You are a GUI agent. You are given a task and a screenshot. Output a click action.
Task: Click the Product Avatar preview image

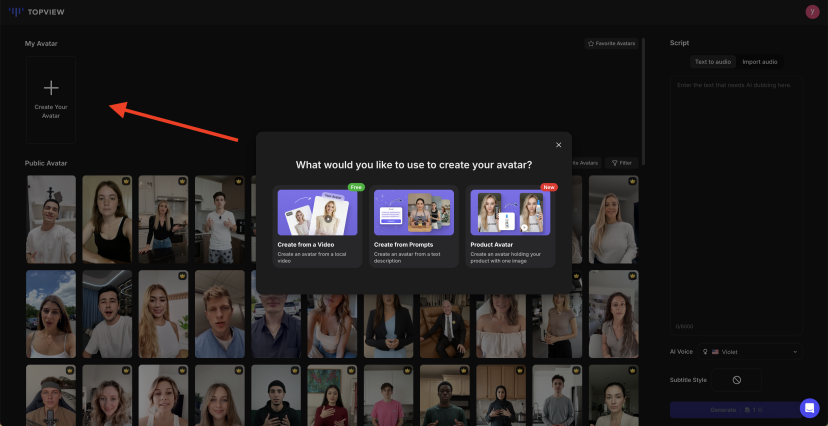point(510,212)
